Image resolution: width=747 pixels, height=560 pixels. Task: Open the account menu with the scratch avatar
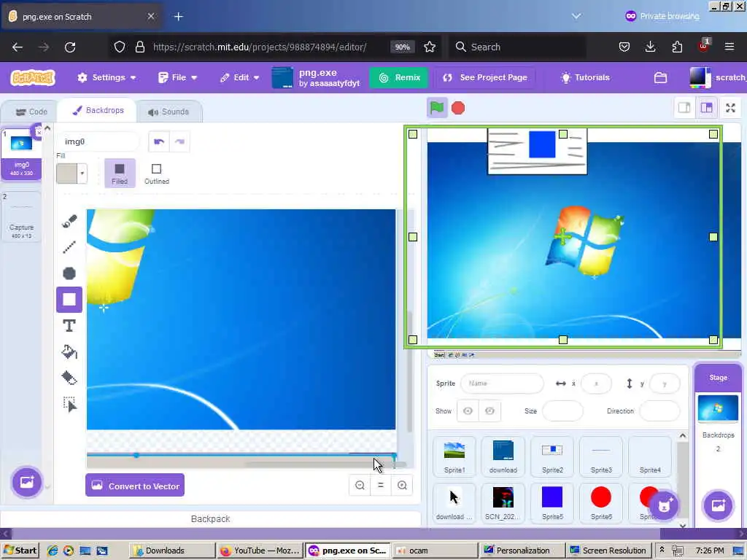pyautogui.click(x=718, y=77)
